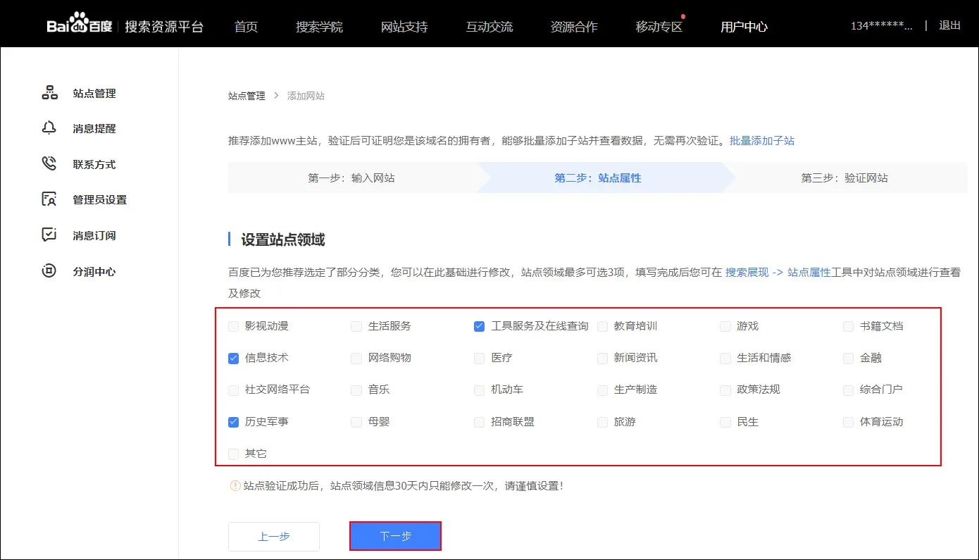Click the 退出 logout link
The image size is (979, 560).
coord(949,25)
